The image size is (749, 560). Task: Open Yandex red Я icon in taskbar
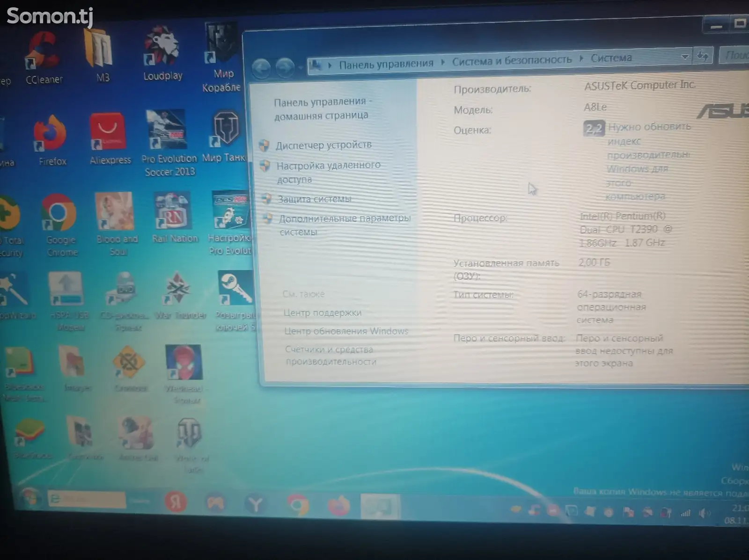coord(176,502)
